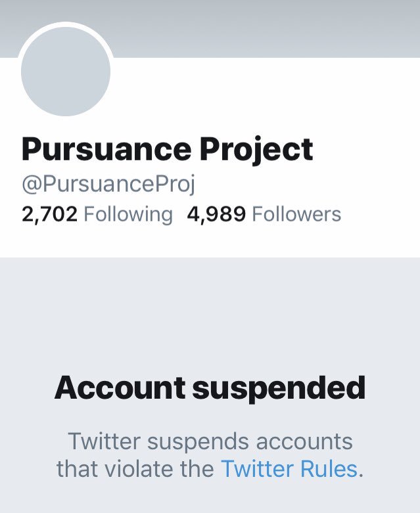
Task: Open the Twitter Rules link
Action: [x=289, y=469]
